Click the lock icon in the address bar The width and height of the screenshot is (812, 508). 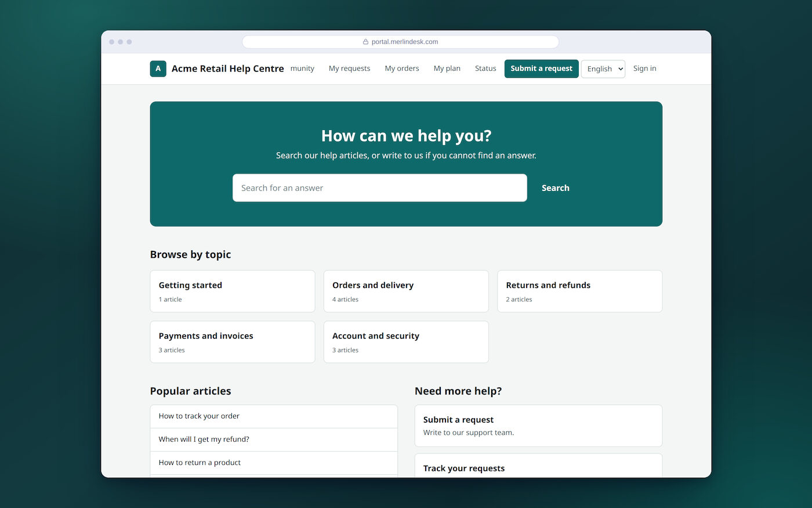[x=365, y=42]
